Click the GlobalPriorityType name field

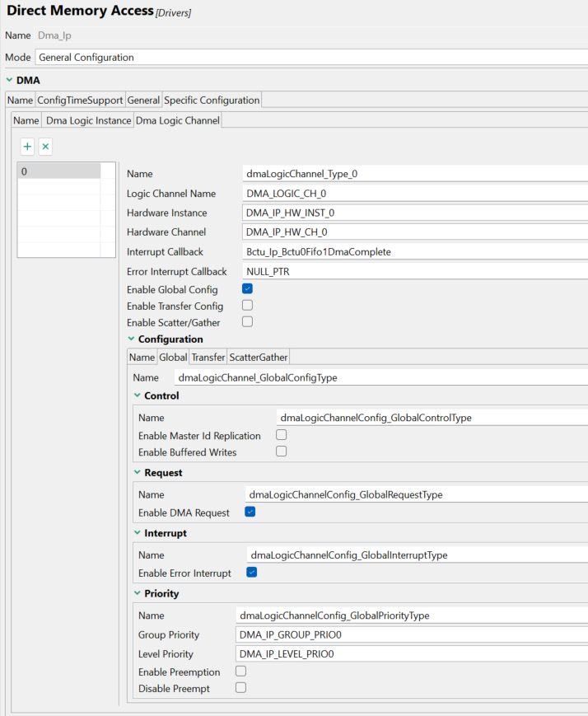411,615
